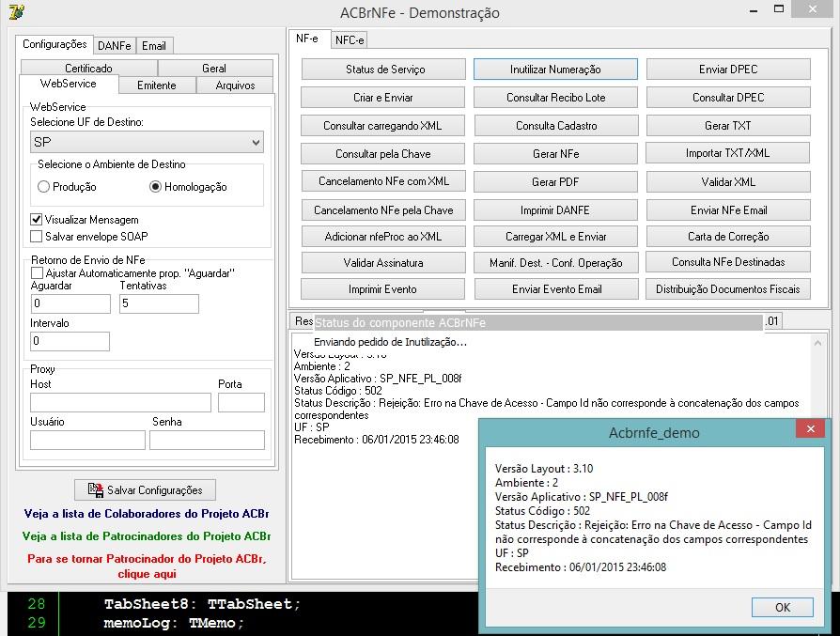Image resolution: width=840 pixels, height=636 pixels.
Task: Click Inutilizar Numeração button
Action: 555,70
